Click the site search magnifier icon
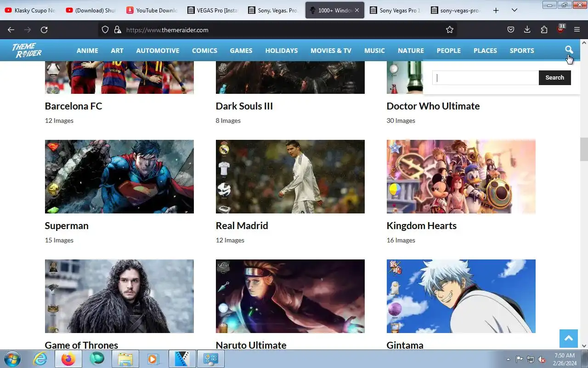The width and height of the screenshot is (588, 368). click(569, 50)
